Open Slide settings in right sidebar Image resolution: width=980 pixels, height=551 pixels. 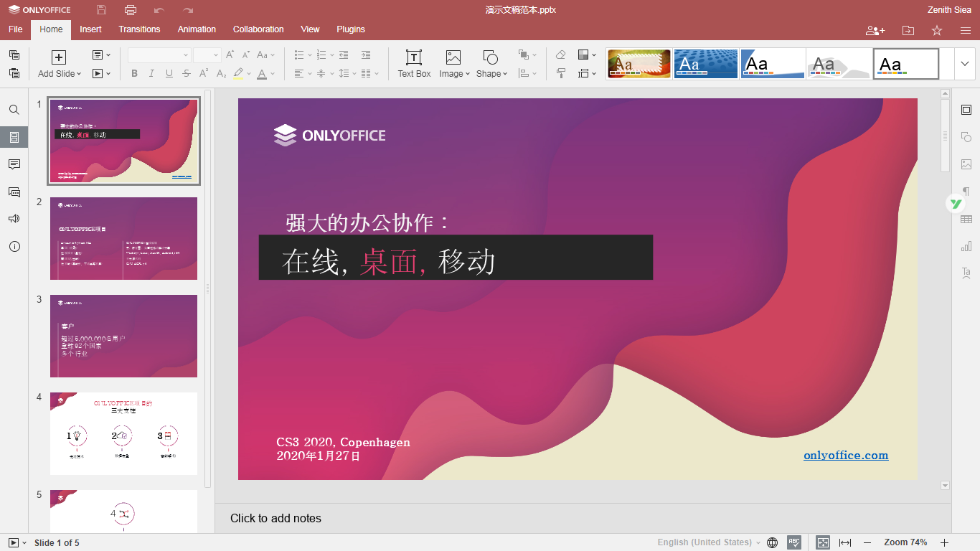[x=966, y=110]
